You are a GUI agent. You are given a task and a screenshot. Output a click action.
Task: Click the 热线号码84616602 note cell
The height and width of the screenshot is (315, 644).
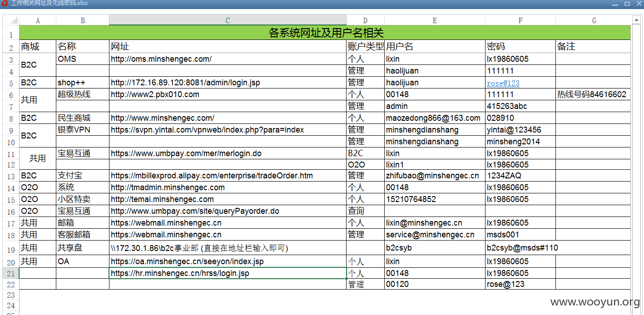point(594,94)
